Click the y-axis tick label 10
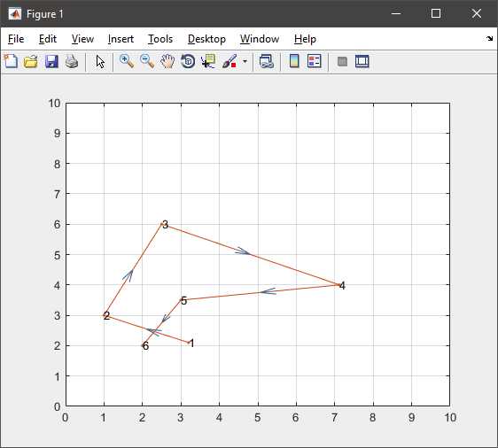 click(54, 103)
